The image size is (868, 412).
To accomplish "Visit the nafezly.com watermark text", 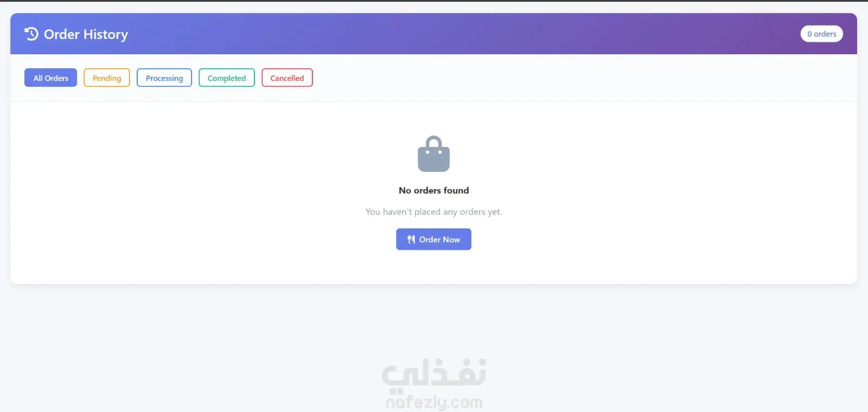I will pos(433,402).
